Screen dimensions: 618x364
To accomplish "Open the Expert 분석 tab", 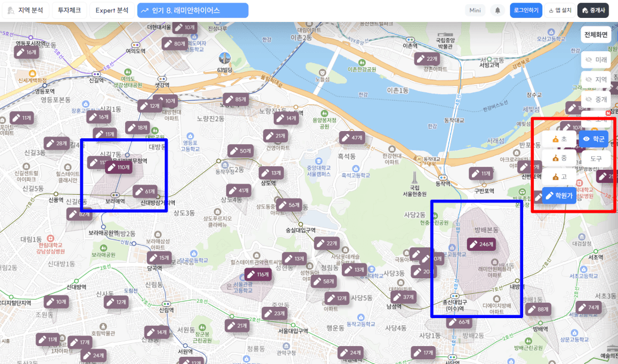I will [112, 11].
